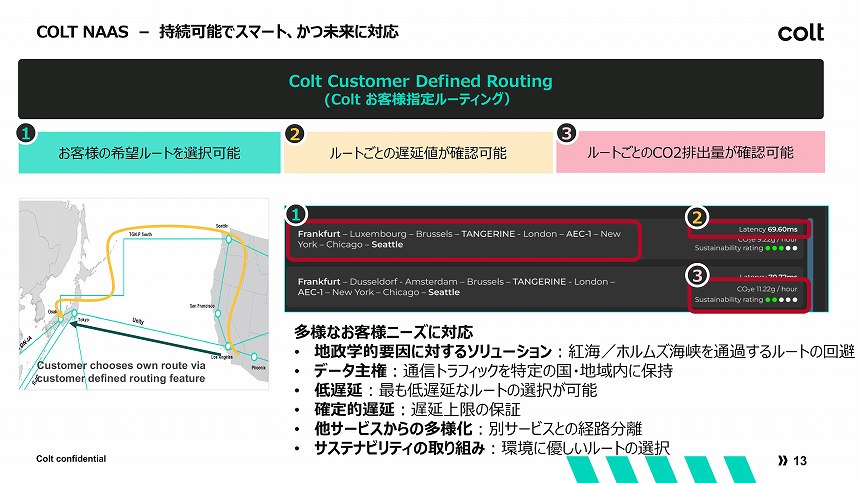Viewport: 860px width, 483px height.
Task: Click the yellow numbered circle 2 badge above banners
Action: coord(295,134)
